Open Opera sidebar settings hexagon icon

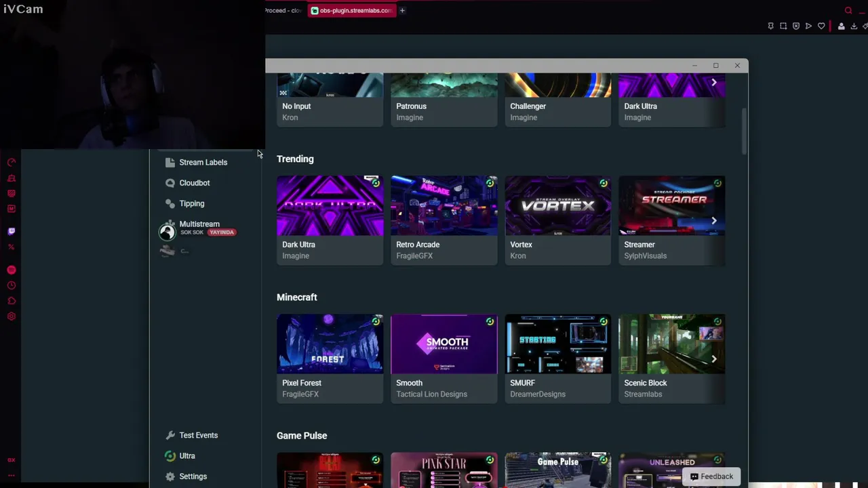click(x=12, y=317)
